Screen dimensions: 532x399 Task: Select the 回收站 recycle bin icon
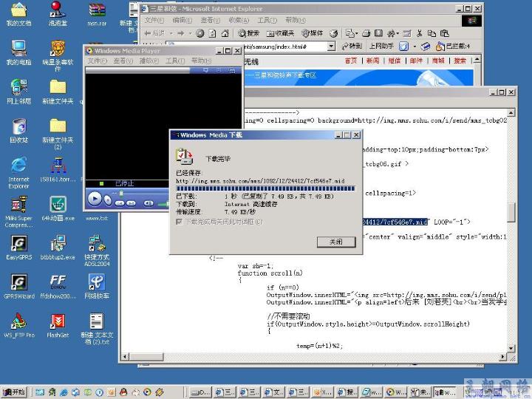click(x=18, y=130)
